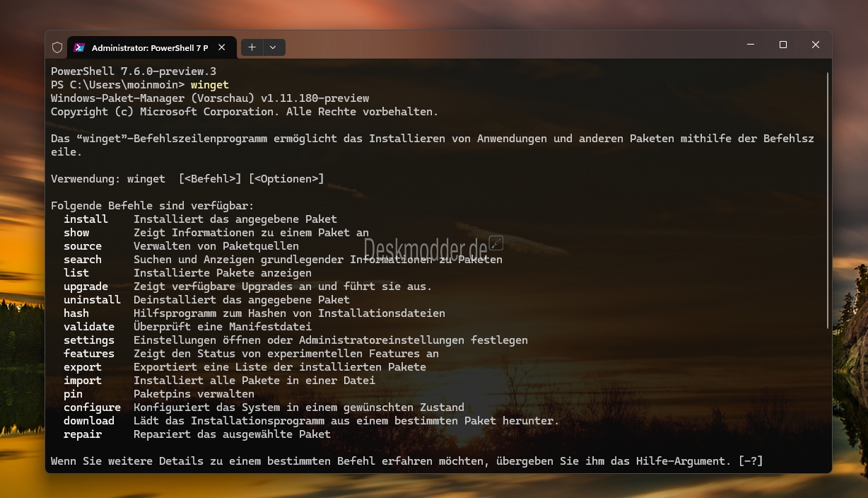The width and height of the screenshot is (868, 498).
Task: Open a new tab with plus button
Action: [x=252, y=47]
